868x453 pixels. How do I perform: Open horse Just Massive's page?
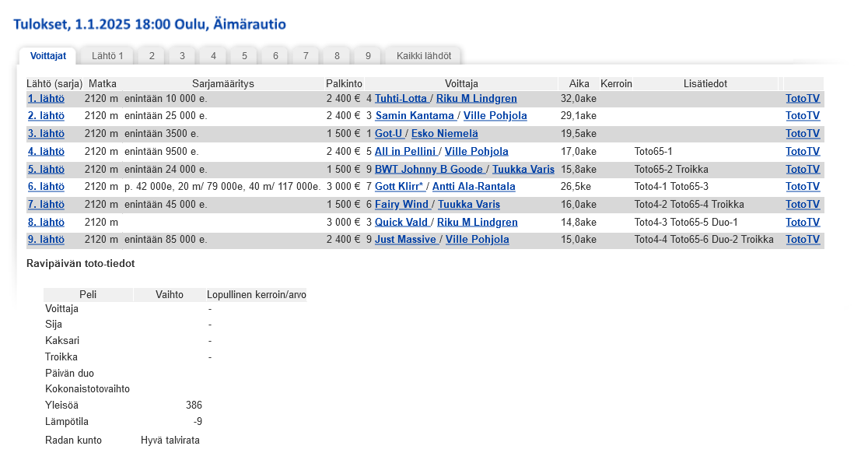[404, 240]
